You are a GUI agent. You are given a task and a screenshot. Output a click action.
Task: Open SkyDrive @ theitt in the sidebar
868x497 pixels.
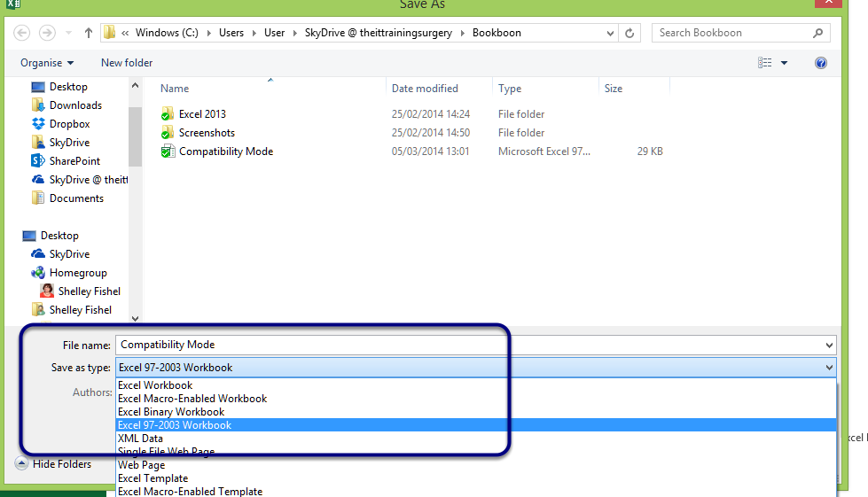(89, 180)
